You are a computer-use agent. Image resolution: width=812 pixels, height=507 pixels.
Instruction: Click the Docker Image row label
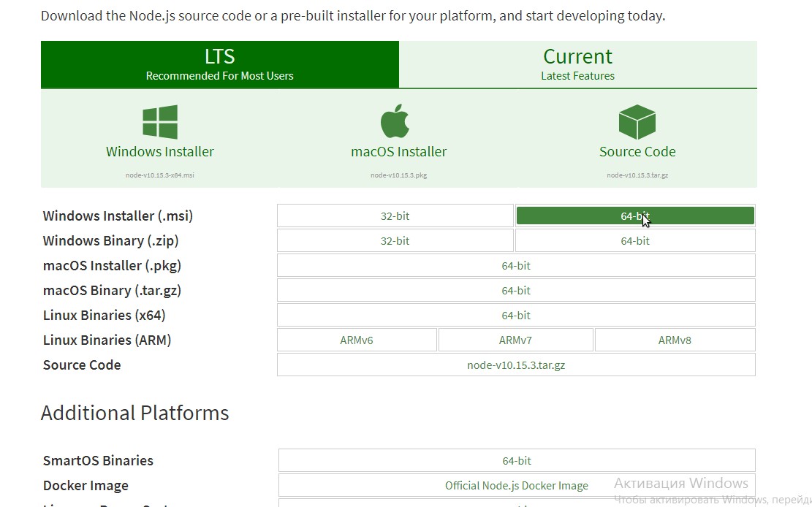pos(86,485)
